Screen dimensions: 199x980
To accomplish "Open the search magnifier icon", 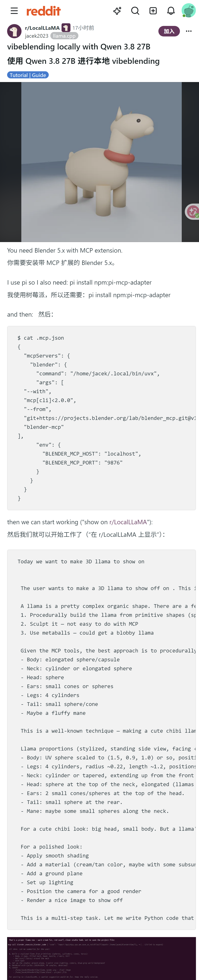I will 135,11.
